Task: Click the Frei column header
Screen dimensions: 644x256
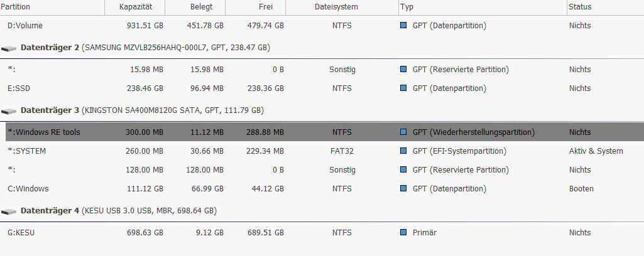Action: (256, 7)
